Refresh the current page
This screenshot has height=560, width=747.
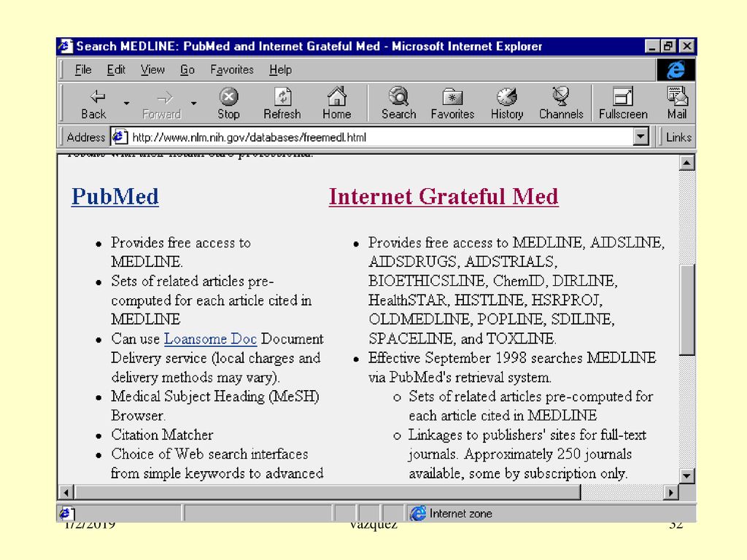[282, 104]
